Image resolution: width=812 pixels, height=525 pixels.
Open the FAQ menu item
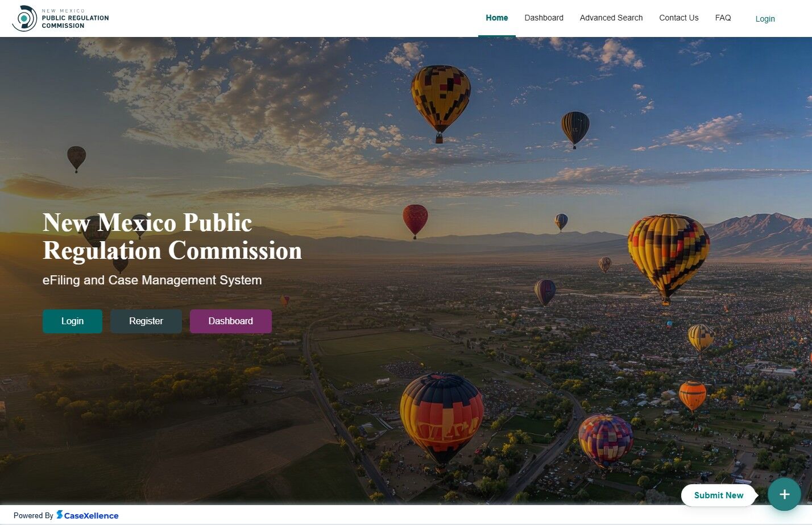pos(723,18)
